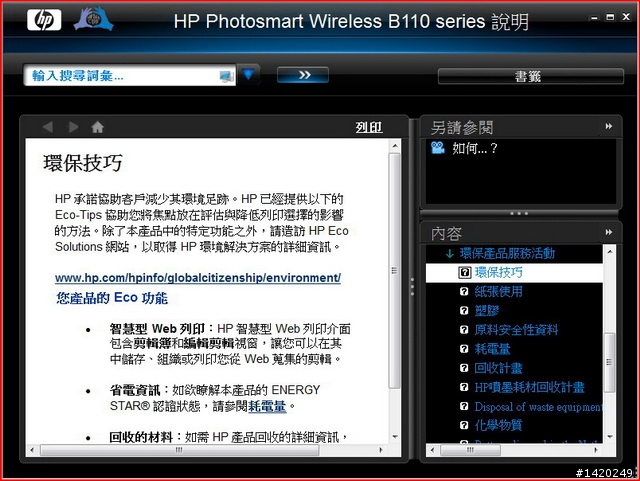
Task: Collapse the 內容 panel with double arrow
Action: 609,232
